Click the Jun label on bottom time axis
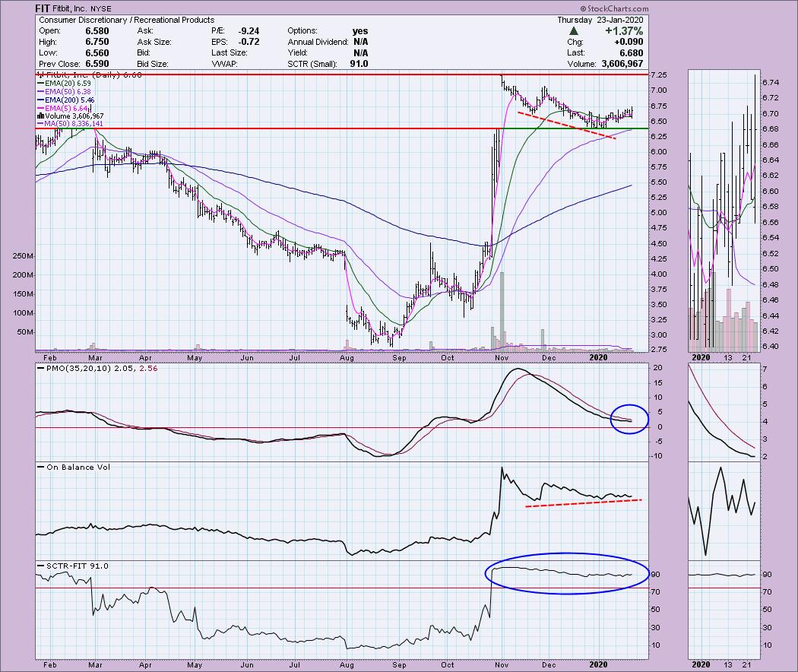798x672 pixels. (247, 665)
